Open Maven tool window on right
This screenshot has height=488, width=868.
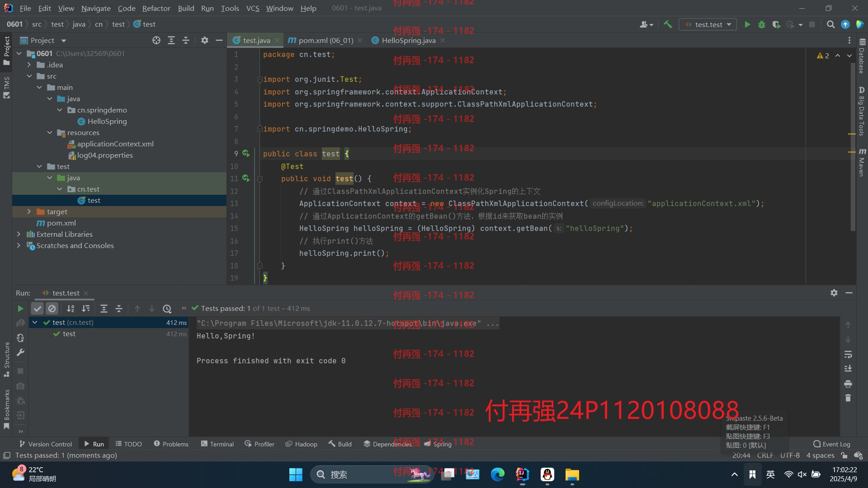(x=862, y=162)
